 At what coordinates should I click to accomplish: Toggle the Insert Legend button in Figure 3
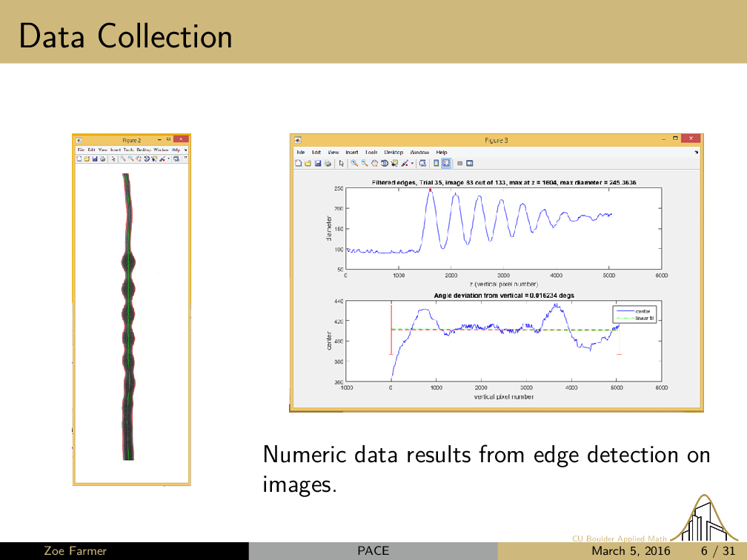(x=447, y=163)
